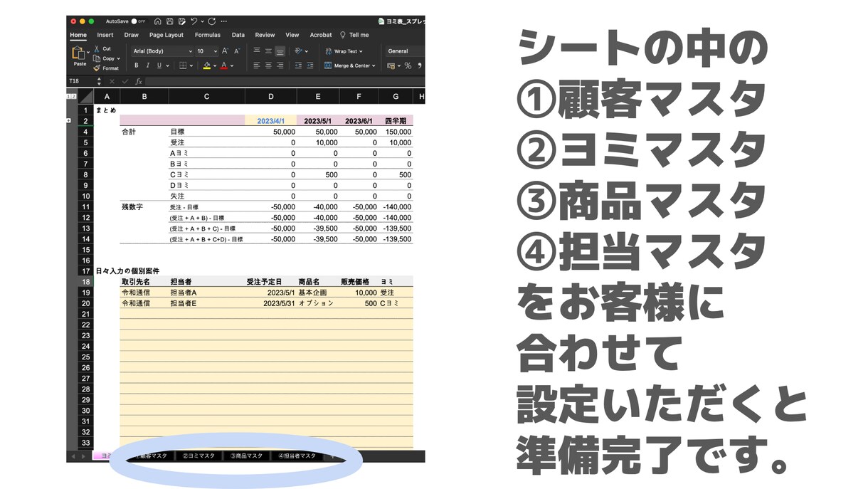
Task: Click the Increase Indent icon
Action: 310,65
